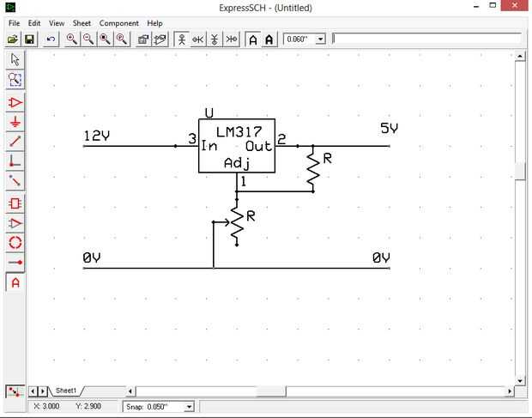
Task: Click the vertical scrollbar up arrow
Action: point(520,57)
